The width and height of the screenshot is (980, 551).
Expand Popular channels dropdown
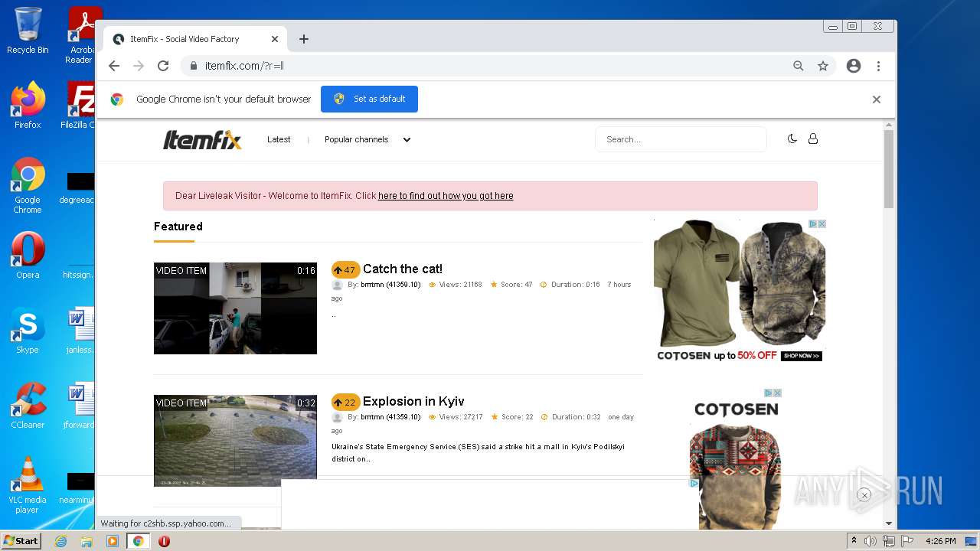point(367,139)
